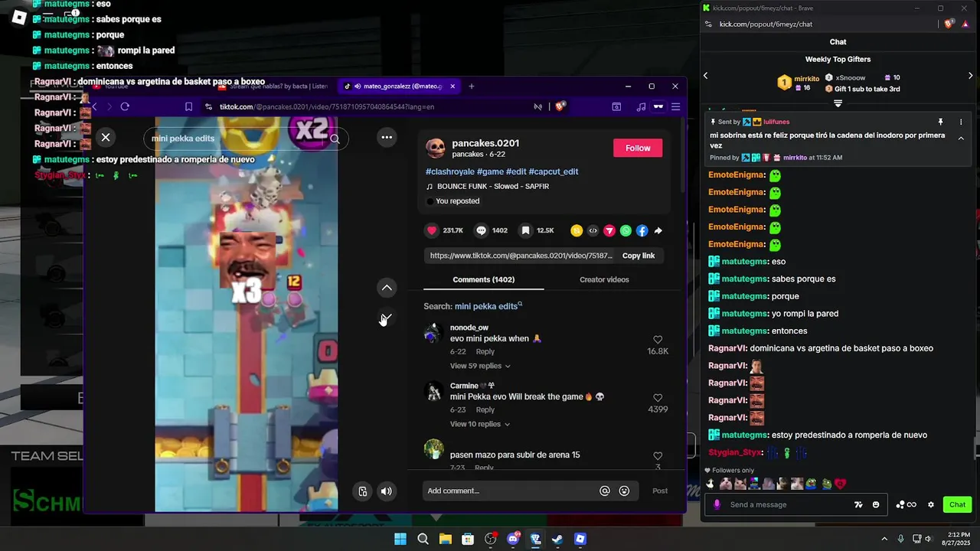
Task: Reply to nonode_ow's comment
Action: tap(485, 352)
